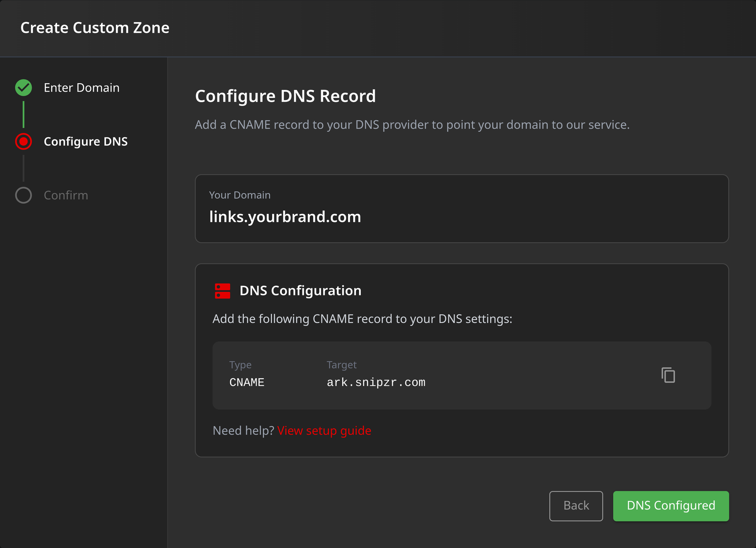Image resolution: width=756 pixels, height=548 pixels.
Task: Click the DNS Configuration heading
Action: point(300,291)
